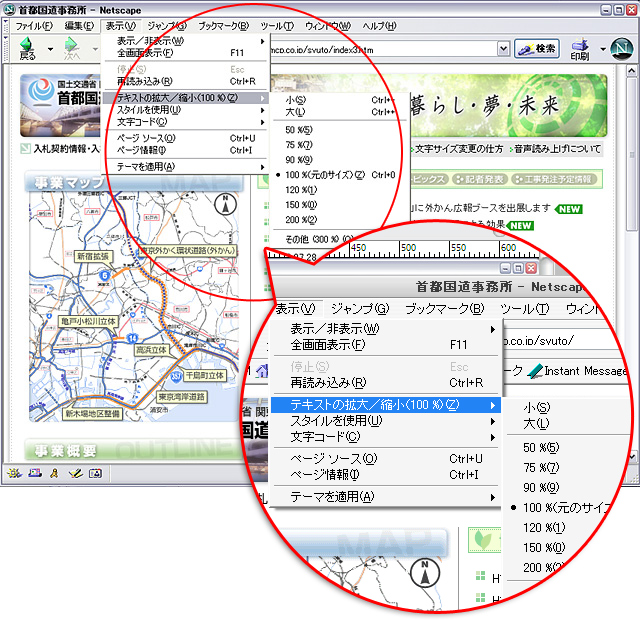Click the Netscape icon in the main title bar
The height and width of the screenshot is (620, 640).
9,10
